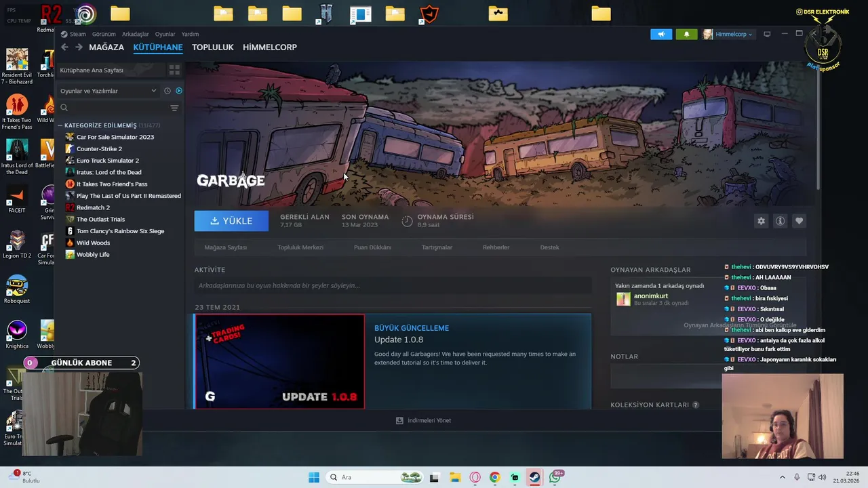
Task: Expand the Oyunlar ve Yazılımlar dropdown
Action: coord(108,91)
